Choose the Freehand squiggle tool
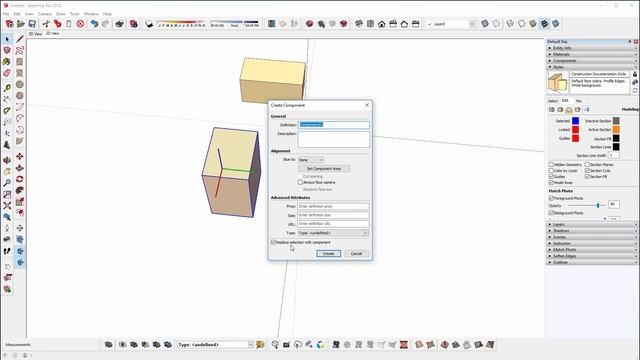Viewport: 640px width, 360px height. tap(20, 51)
